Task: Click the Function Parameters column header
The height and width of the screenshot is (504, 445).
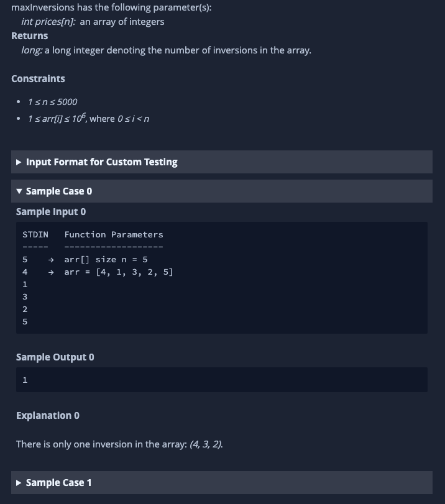Action: (114, 235)
